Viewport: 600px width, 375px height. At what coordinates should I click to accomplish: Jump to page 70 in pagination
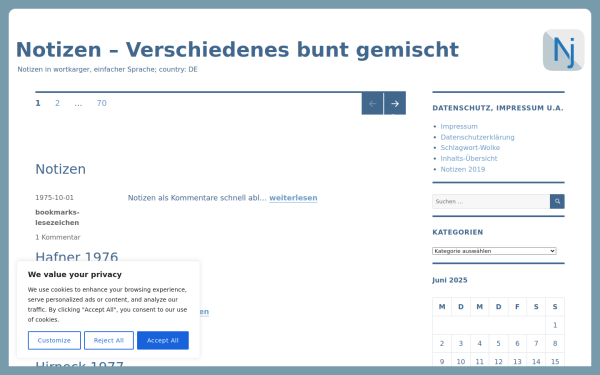101,103
